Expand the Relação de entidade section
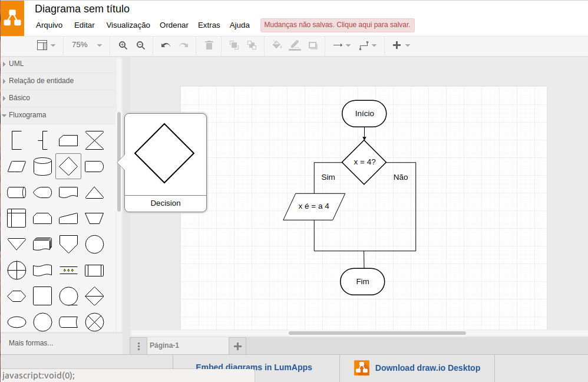588x382 pixels. (x=58, y=81)
